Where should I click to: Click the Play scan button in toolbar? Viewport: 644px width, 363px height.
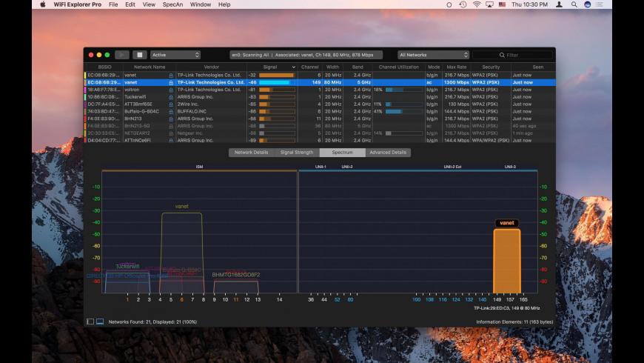click(122, 55)
